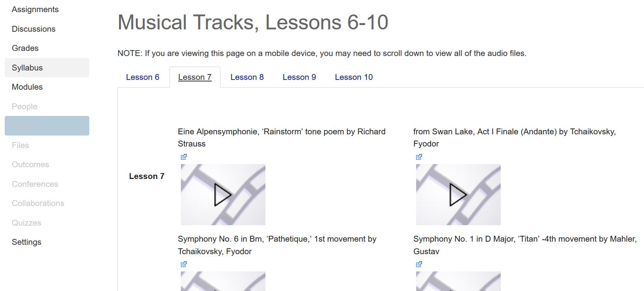Open the Grades section
Image resolution: width=644 pixels, height=291 pixels.
point(25,48)
